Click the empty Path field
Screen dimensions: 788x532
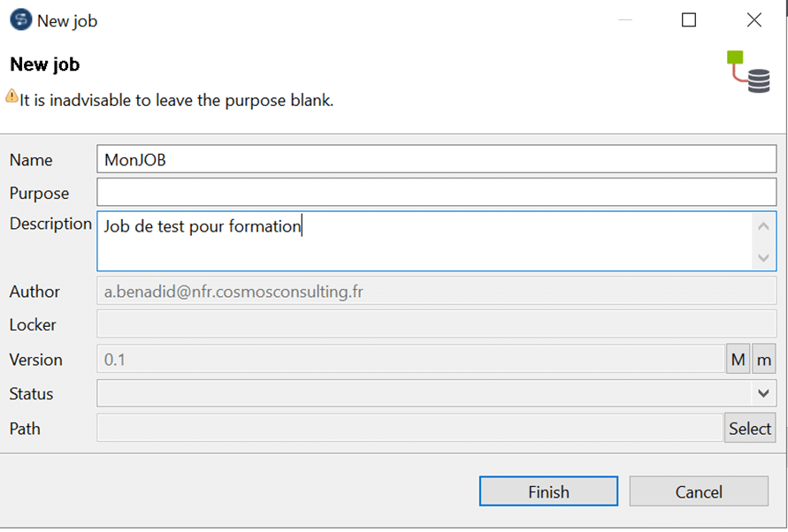pos(409,428)
